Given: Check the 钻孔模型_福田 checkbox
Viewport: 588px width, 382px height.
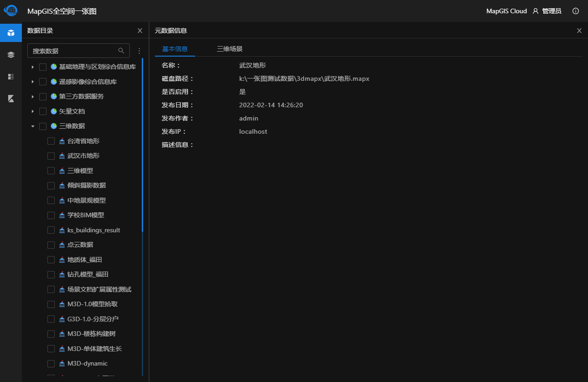Looking at the screenshot, I should point(51,274).
